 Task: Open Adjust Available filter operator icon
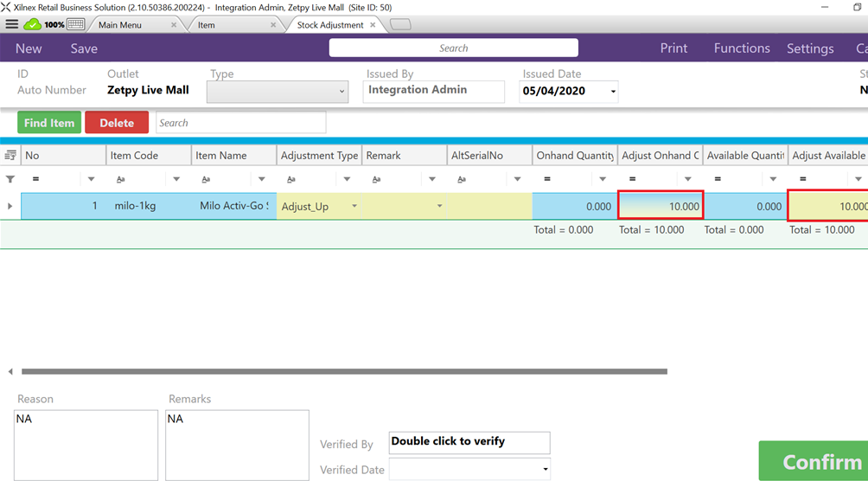click(802, 179)
